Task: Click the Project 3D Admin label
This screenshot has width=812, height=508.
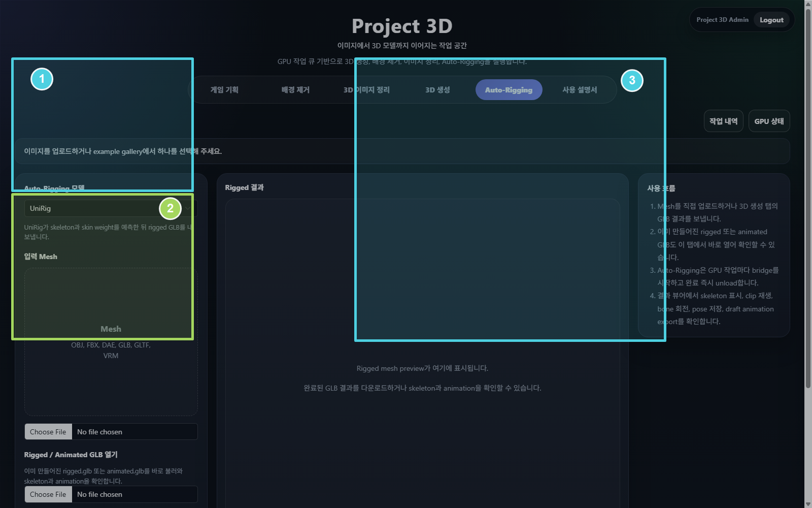Action: pyautogui.click(x=722, y=20)
